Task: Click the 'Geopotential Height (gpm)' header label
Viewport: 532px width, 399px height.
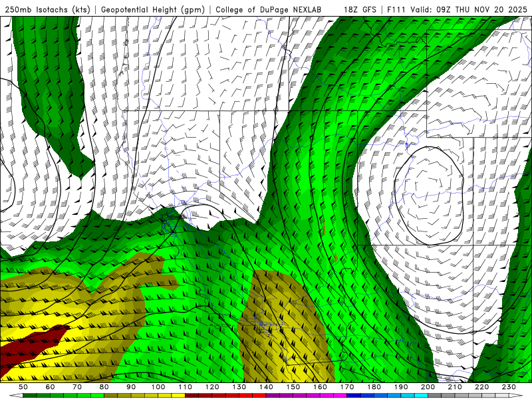Action: 153,10
